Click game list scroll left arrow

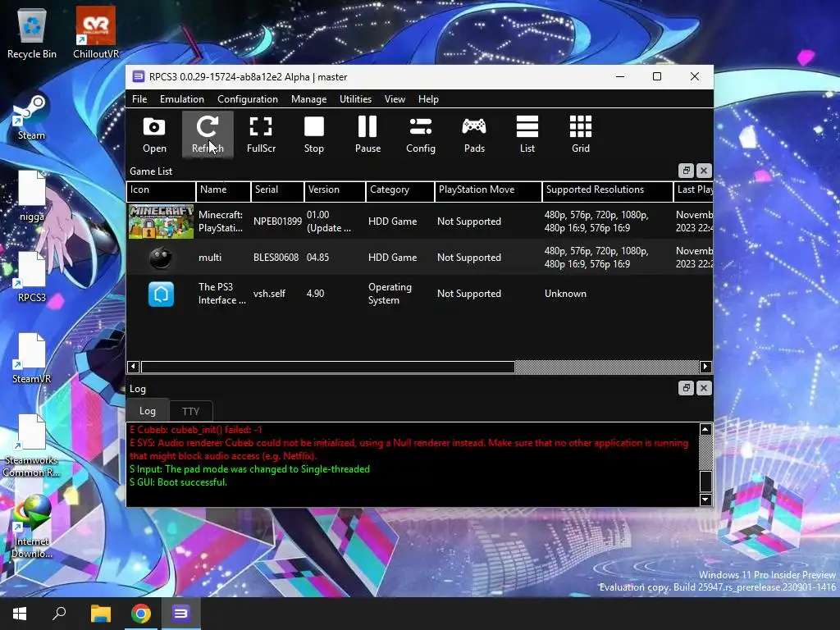click(133, 367)
